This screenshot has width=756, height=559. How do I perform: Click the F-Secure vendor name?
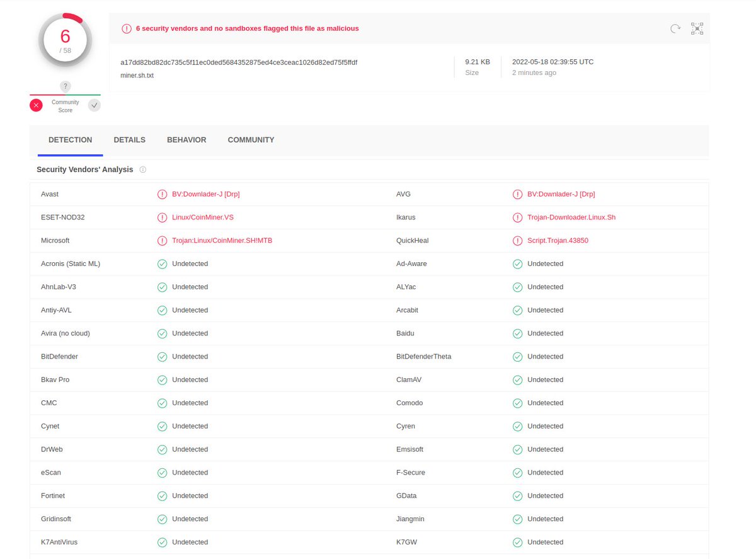click(x=411, y=473)
